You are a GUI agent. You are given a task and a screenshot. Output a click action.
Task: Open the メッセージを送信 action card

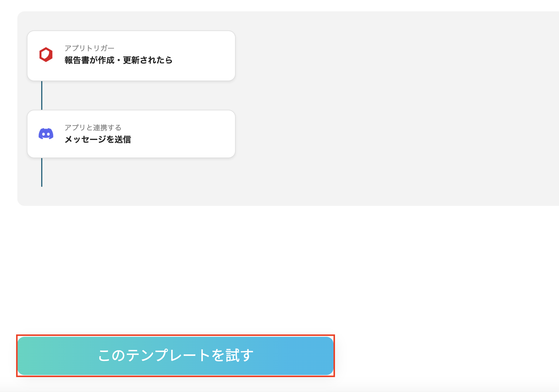click(131, 133)
